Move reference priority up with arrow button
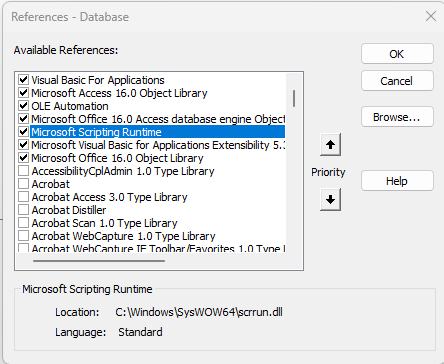Image resolution: width=444 pixels, height=364 pixels. pos(330,145)
